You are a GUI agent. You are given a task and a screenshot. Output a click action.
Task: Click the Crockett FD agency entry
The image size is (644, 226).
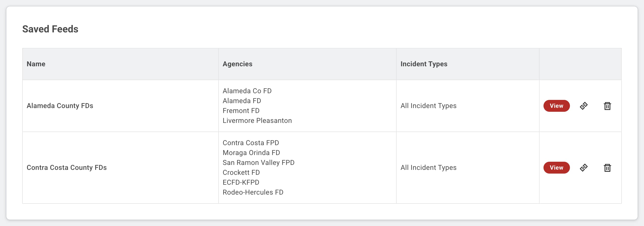pyautogui.click(x=241, y=172)
